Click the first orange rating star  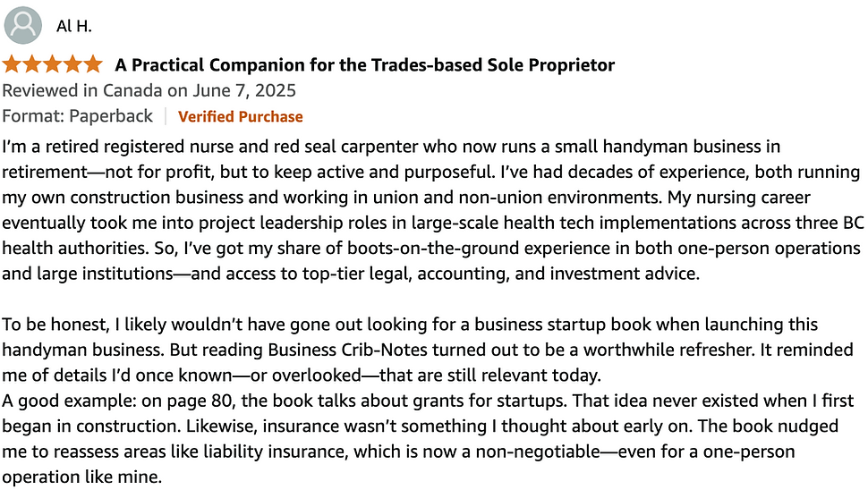pos(13,64)
